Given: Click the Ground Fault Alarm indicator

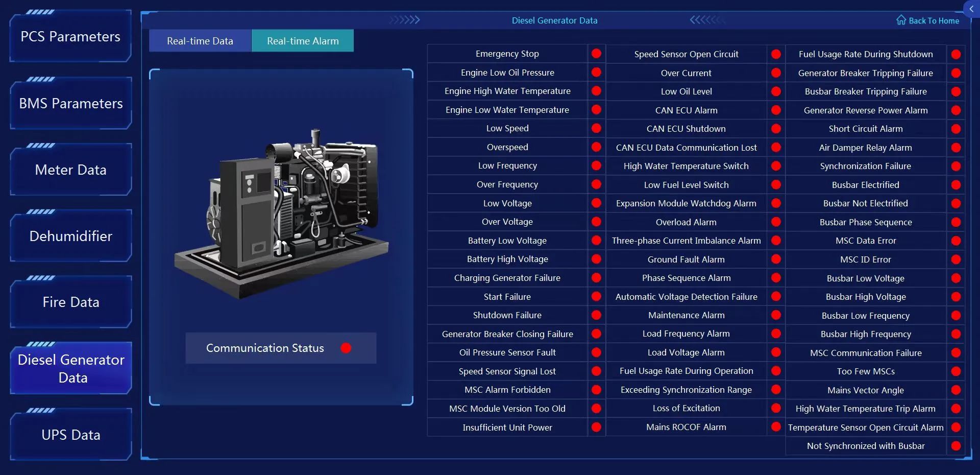Looking at the screenshot, I should point(776,259).
